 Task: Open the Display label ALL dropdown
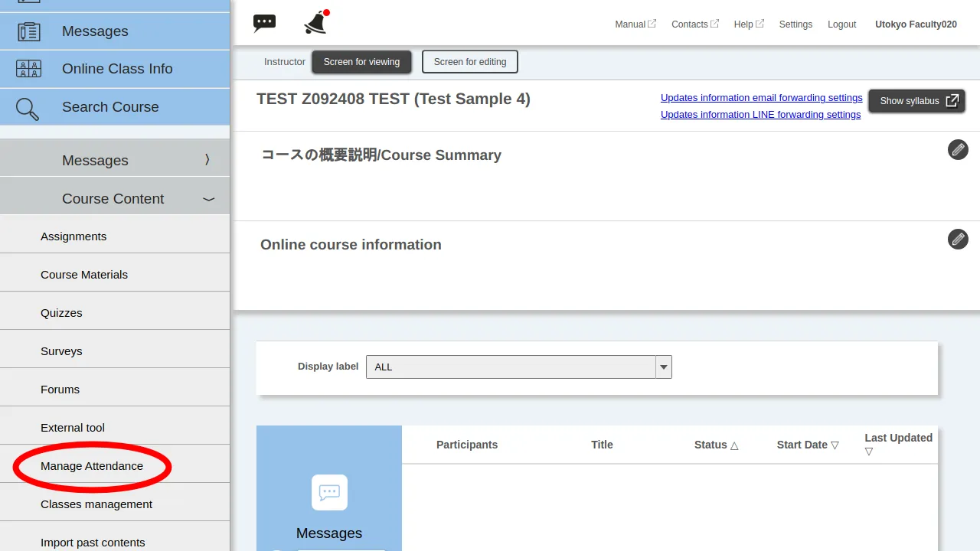click(518, 367)
